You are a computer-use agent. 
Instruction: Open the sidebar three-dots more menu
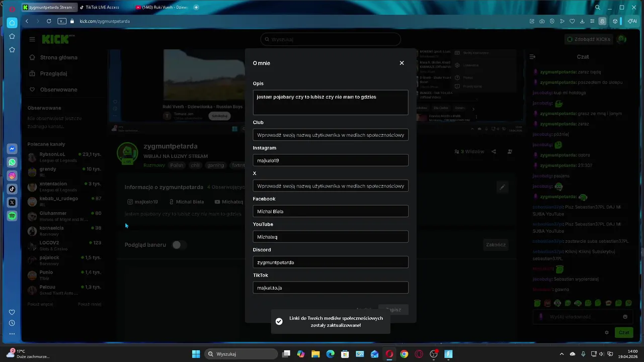coord(12,333)
